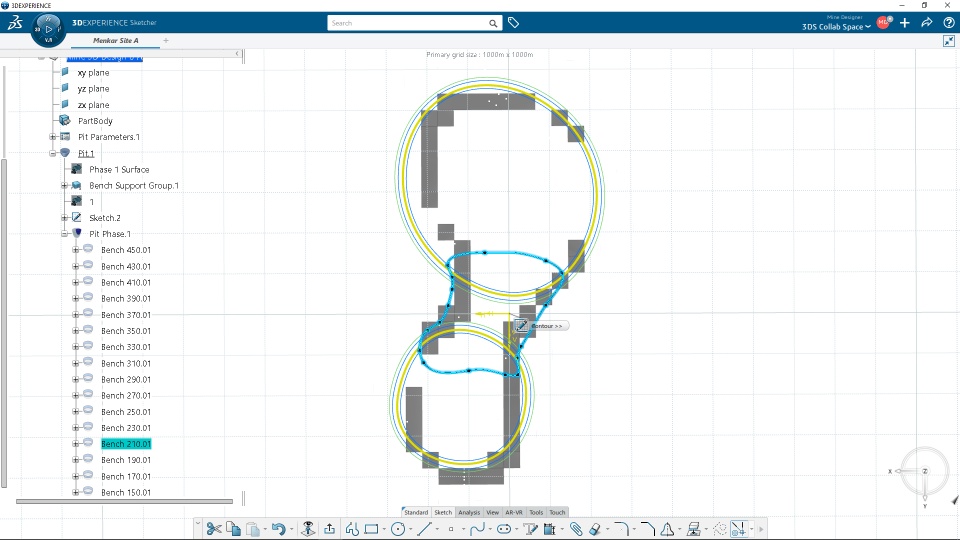Select the Menkar Site A tab
This screenshot has height=540, width=960.
(116, 40)
